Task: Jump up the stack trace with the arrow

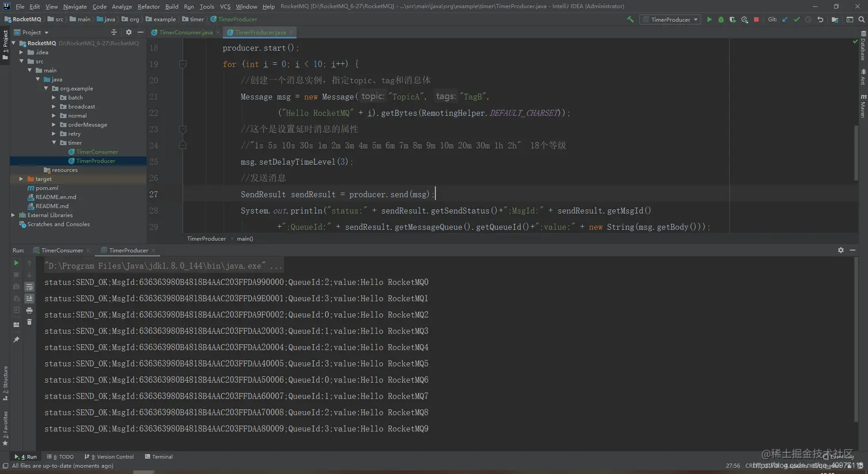Action: click(x=29, y=263)
